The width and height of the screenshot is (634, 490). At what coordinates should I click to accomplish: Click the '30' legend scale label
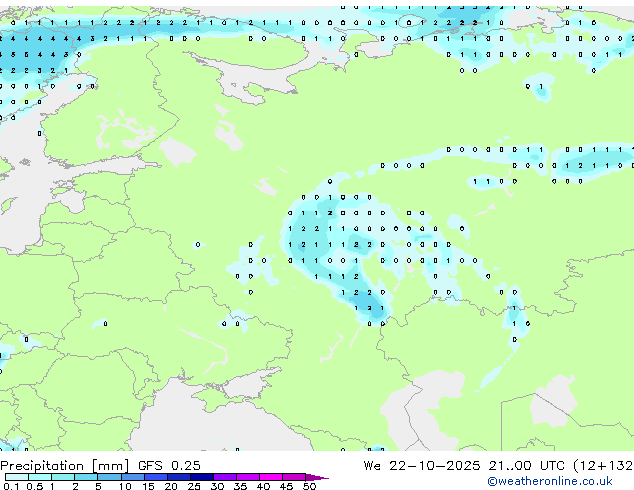(x=217, y=486)
